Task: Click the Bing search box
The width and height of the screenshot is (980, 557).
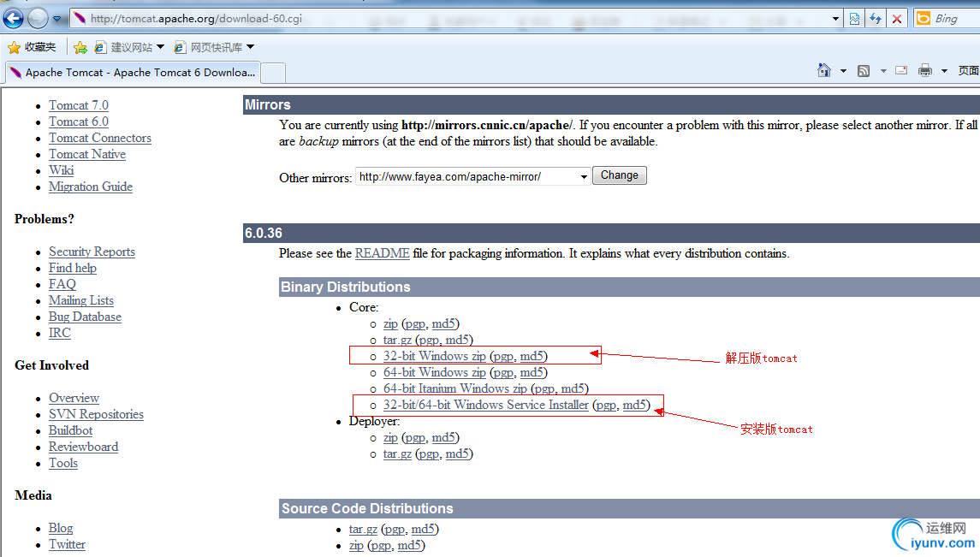Action: [x=956, y=19]
